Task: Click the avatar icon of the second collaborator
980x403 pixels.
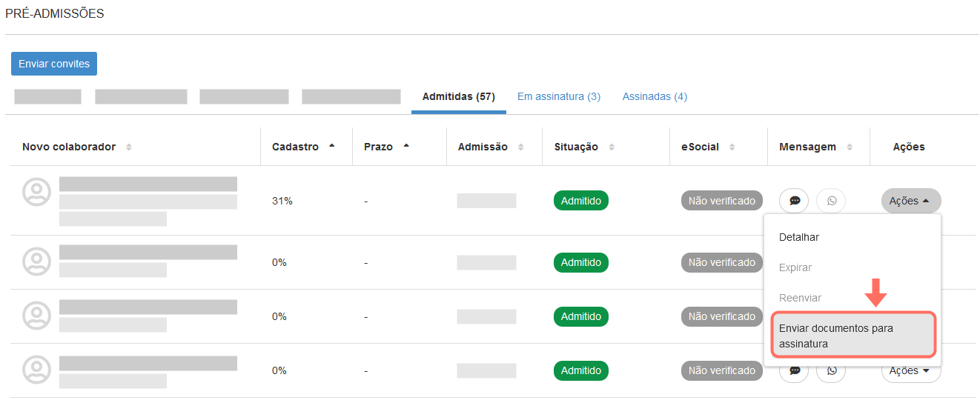Action: [x=36, y=262]
